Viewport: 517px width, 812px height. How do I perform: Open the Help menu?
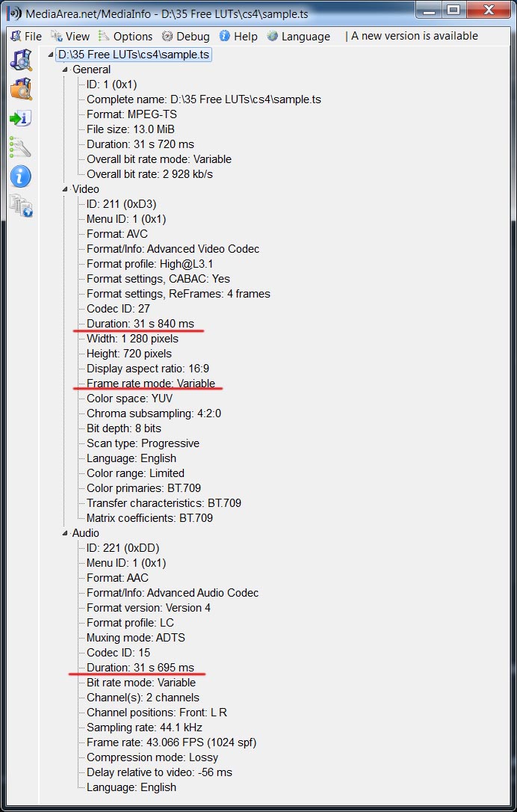(x=238, y=36)
